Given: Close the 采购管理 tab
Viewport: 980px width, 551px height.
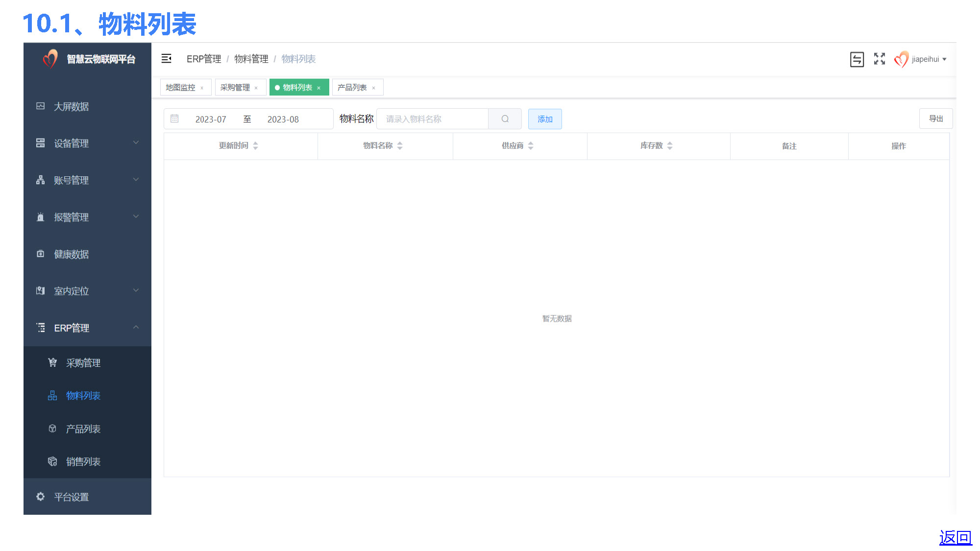Looking at the screenshot, I should pos(256,88).
